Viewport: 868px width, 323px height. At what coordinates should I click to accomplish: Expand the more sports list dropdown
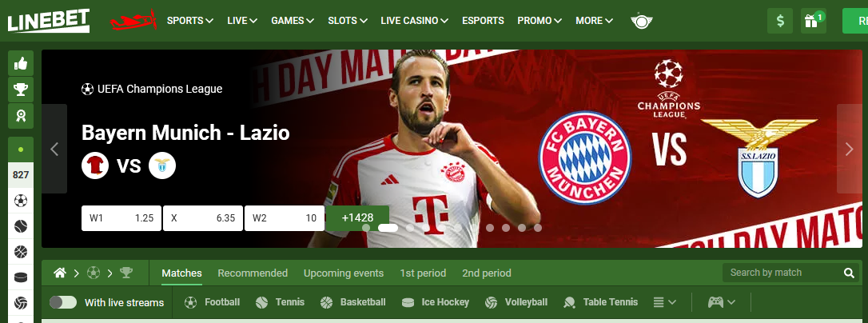coord(664,302)
